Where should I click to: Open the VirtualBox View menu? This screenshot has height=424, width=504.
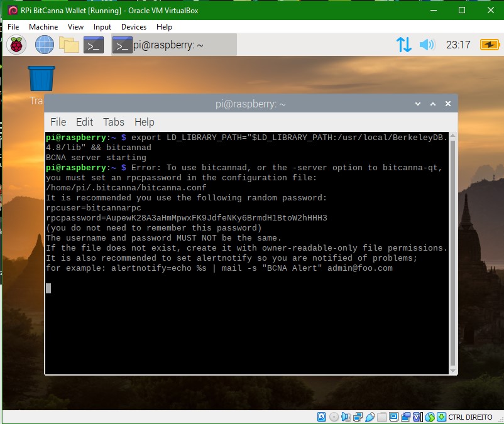pos(75,27)
